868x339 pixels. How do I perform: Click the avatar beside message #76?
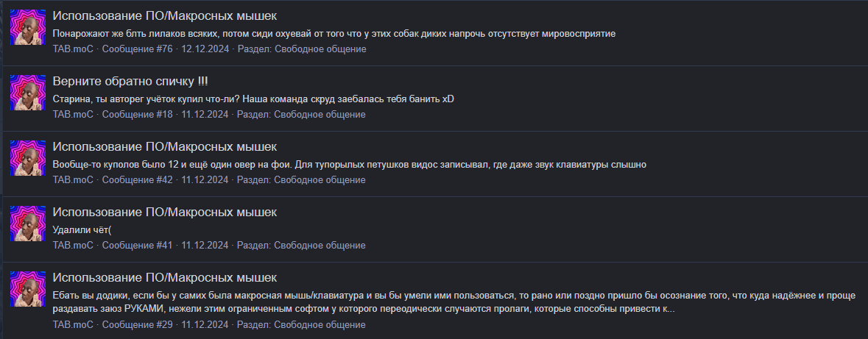coord(28,29)
